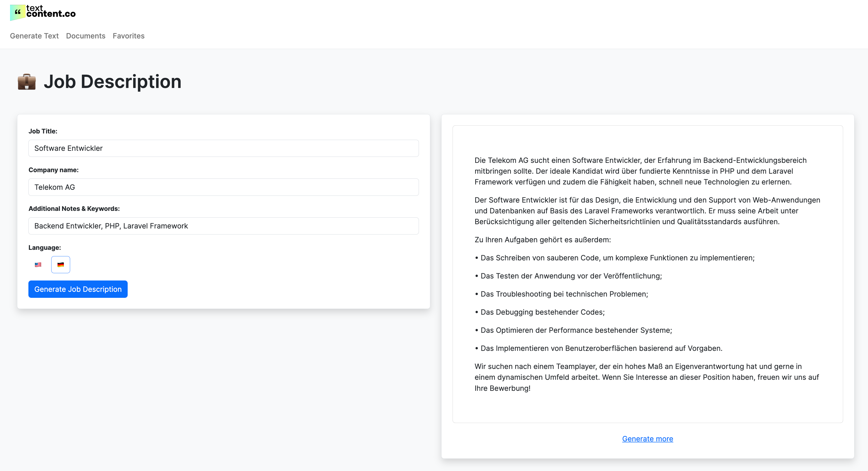Click the textcontent.co quote logo icon
This screenshot has width=868, height=471.
[x=18, y=13]
